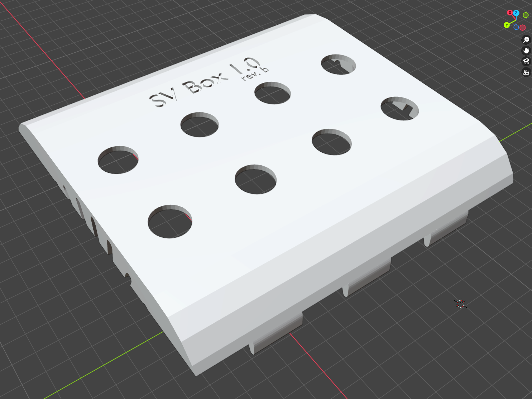This screenshot has width=532, height=399.
Task: Click the 3D cursor crosshair on the grid
Action: point(460,304)
